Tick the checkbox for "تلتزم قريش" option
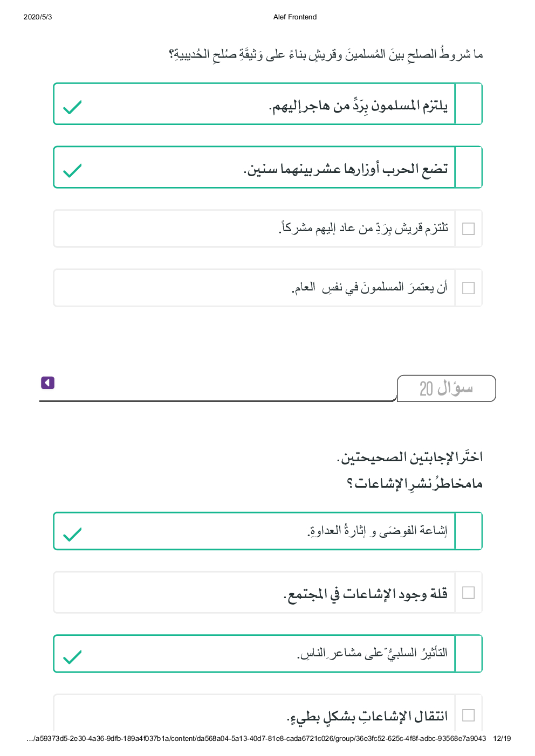The image size is (535, 756). click(468, 229)
